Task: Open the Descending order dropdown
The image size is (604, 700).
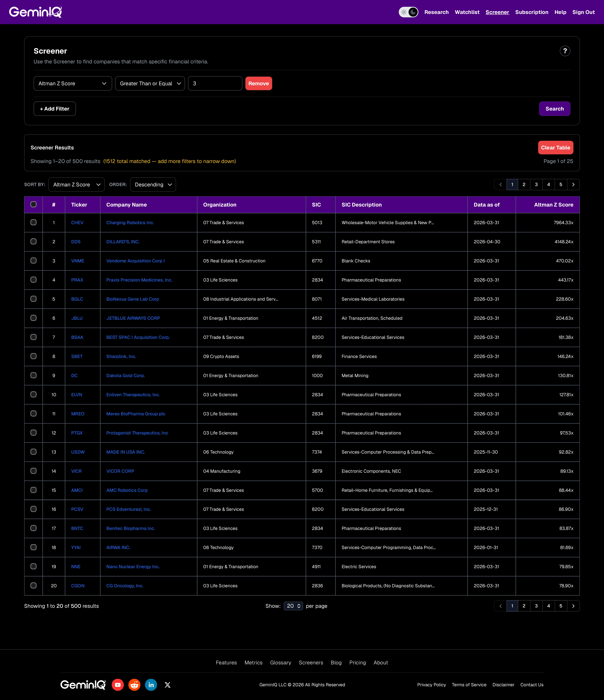Action: (x=153, y=184)
